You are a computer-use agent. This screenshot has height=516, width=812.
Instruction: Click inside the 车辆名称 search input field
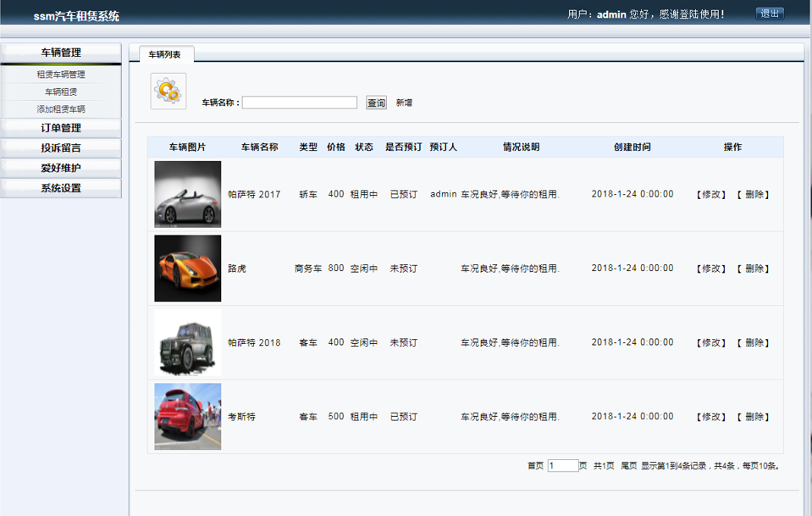(301, 102)
